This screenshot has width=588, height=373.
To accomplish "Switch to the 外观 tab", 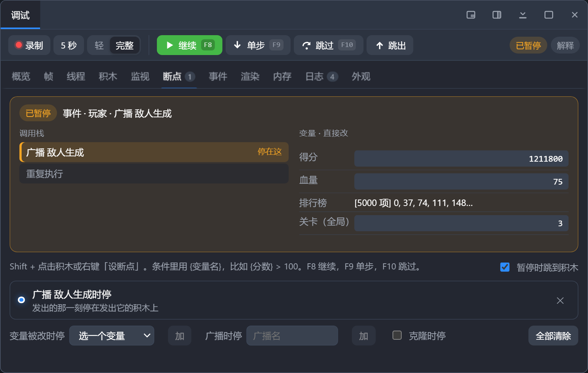I will tap(361, 76).
